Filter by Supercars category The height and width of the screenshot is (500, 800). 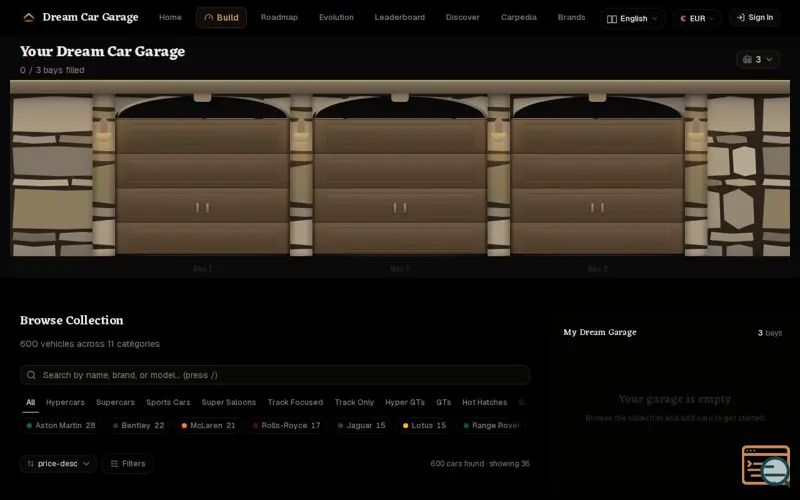115,402
